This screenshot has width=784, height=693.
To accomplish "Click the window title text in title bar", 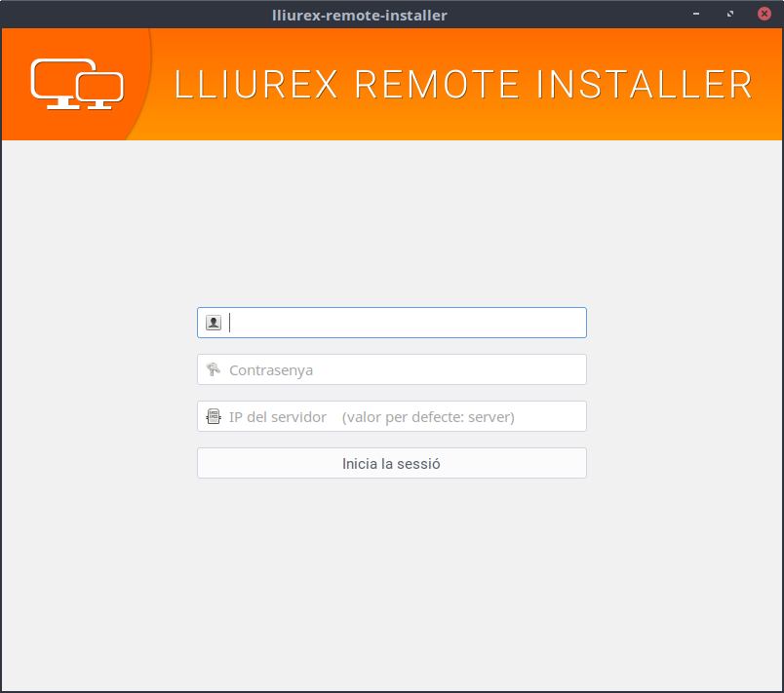I will (x=359, y=15).
